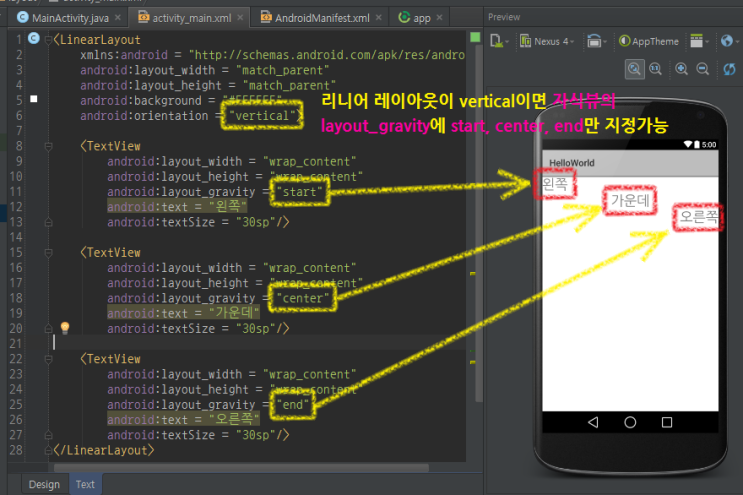Click the android:text "왼쪽" line
The height and width of the screenshot is (495, 743).
177,207
